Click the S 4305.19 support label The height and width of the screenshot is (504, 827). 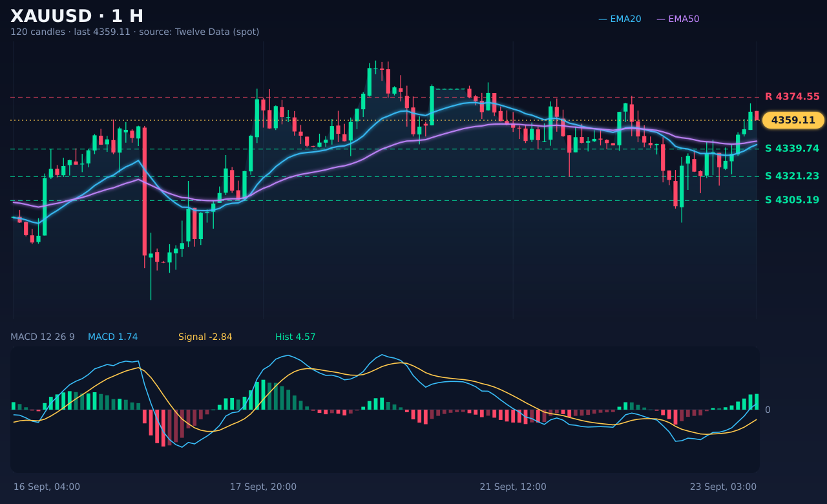pyautogui.click(x=792, y=200)
